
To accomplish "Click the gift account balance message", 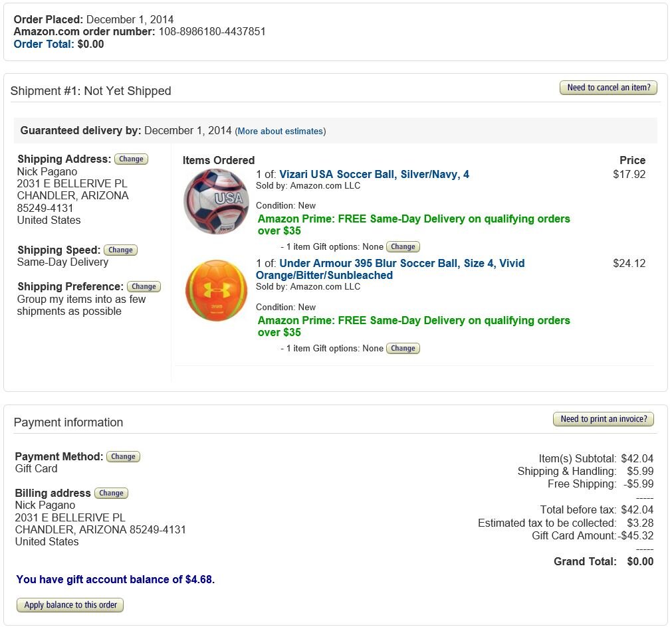I will coord(115,580).
